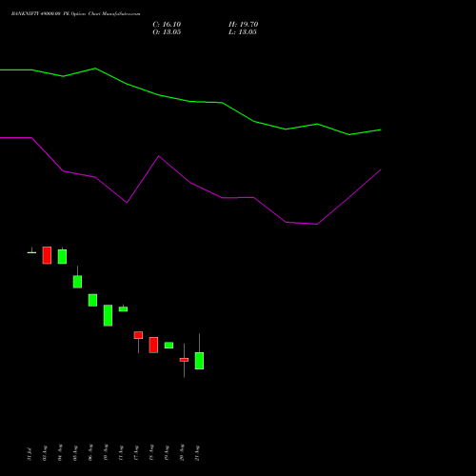Click the red 20 Aug doji candle
The image size is (476, 476).
(184, 360)
